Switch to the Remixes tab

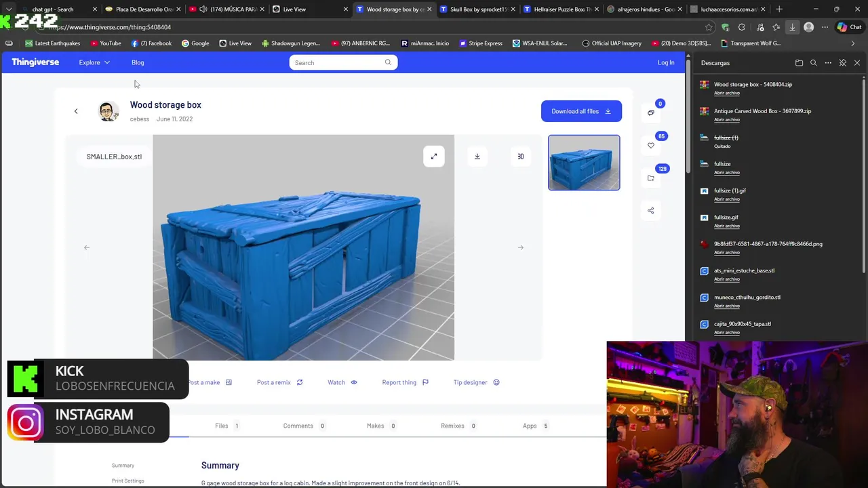(x=458, y=426)
